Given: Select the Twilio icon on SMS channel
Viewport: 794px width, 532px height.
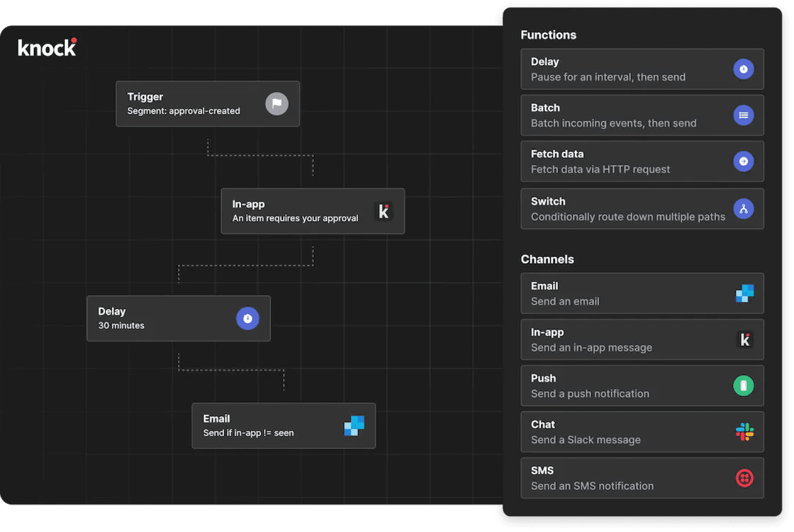Looking at the screenshot, I should [744, 478].
